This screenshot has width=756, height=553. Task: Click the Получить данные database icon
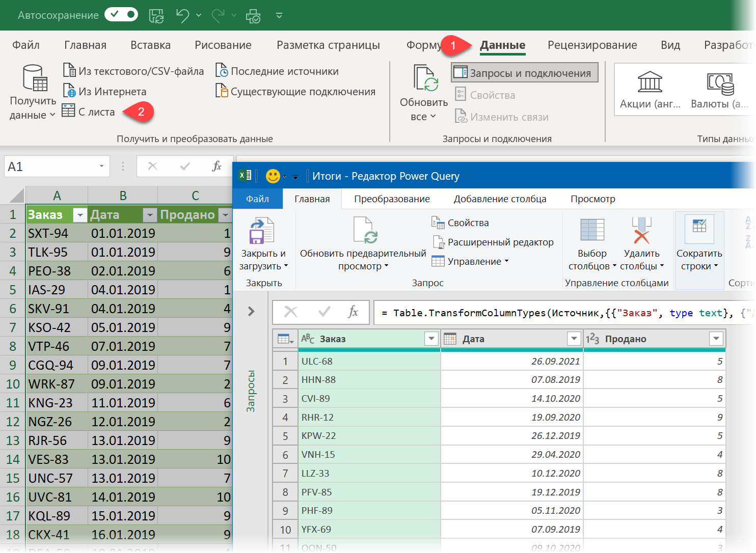pos(35,78)
